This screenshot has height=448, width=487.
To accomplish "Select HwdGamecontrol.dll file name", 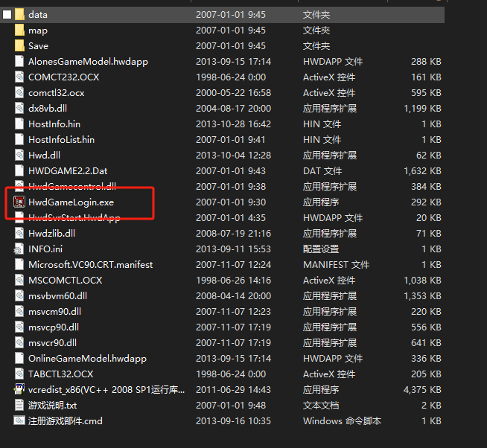I will [x=72, y=186].
